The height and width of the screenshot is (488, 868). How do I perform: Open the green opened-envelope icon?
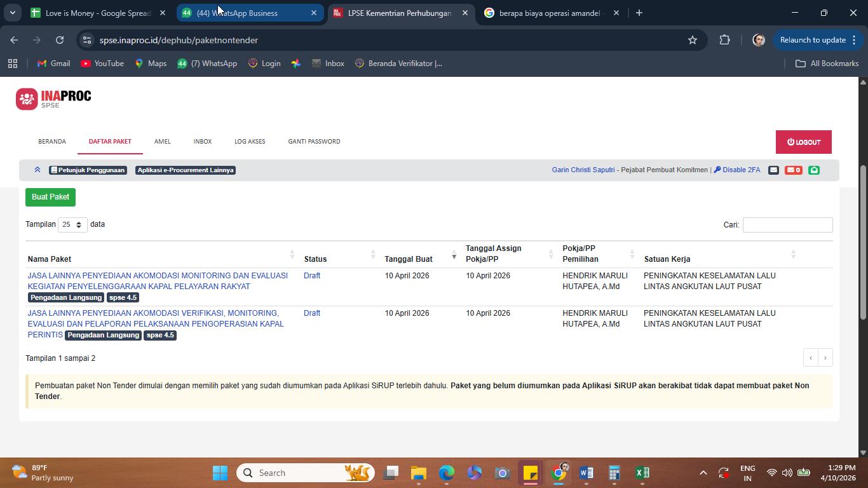point(814,170)
